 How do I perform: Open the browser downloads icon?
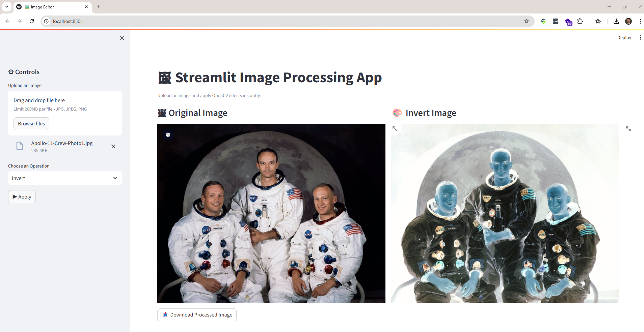click(616, 21)
